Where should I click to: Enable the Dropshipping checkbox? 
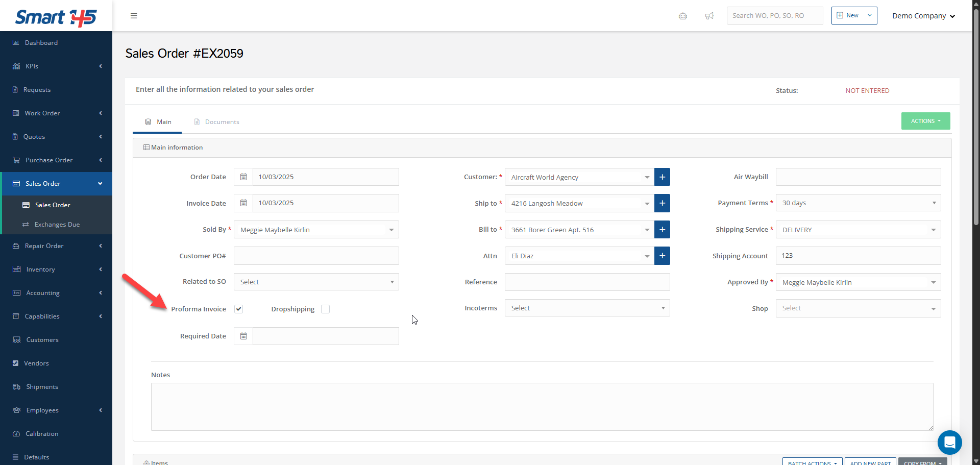tap(326, 309)
